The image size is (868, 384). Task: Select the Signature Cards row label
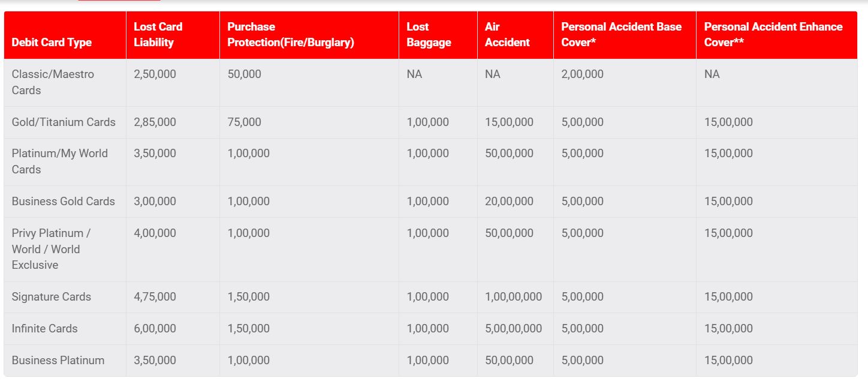click(x=52, y=297)
